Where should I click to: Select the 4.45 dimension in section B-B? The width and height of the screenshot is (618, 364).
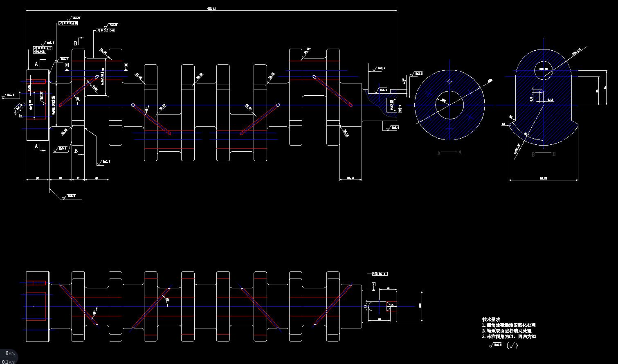click(x=550, y=99)
